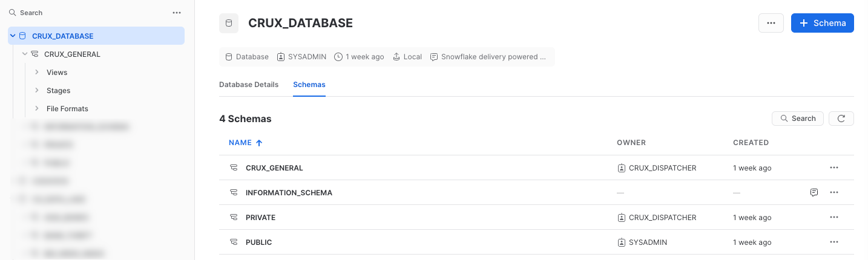868x260 pixels.
Task: Click the '4 Schemas' count heading
Action: click(x=245, y=119)
